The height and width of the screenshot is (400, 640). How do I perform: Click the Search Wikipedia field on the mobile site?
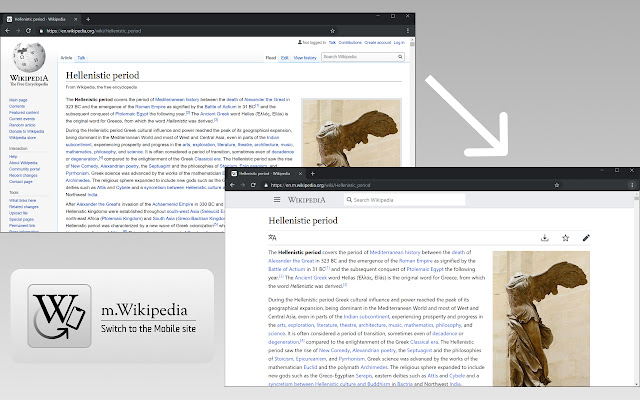click(x=404, y=200)
